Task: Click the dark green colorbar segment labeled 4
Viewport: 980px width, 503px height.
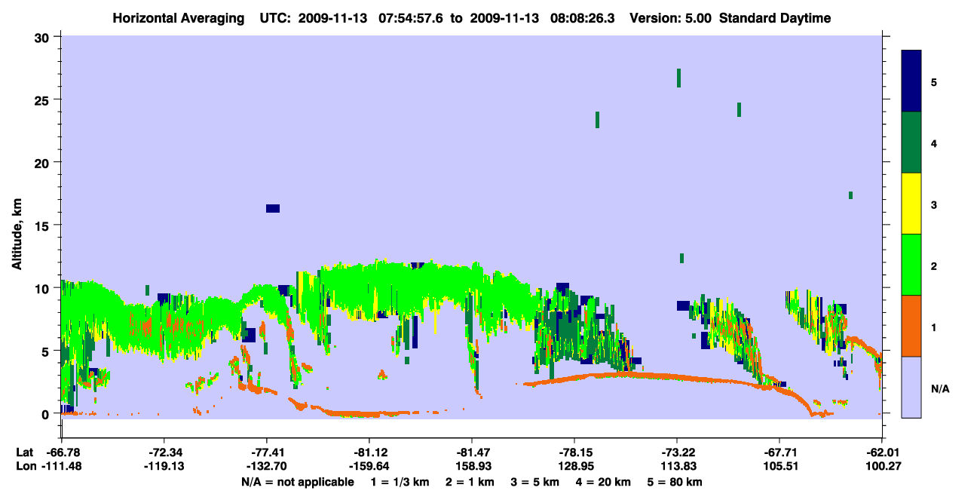Action: pyautogui.click(x=911, y=143)
